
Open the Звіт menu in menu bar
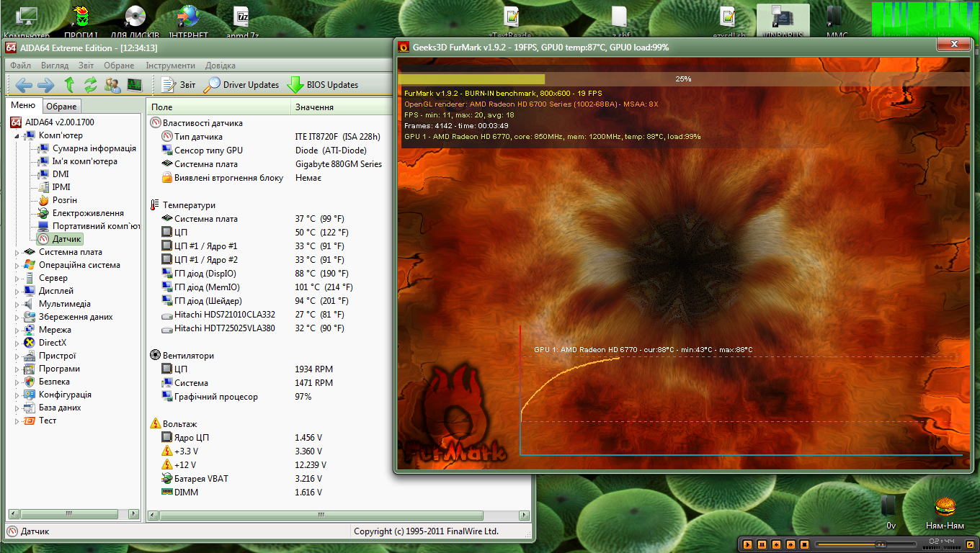[x=86, y=66]
